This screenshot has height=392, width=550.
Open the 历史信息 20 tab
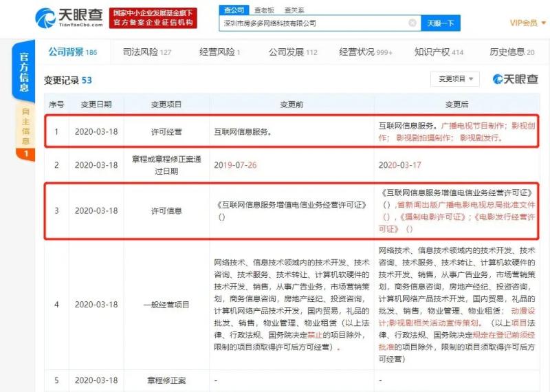click(x=511, y=52)
